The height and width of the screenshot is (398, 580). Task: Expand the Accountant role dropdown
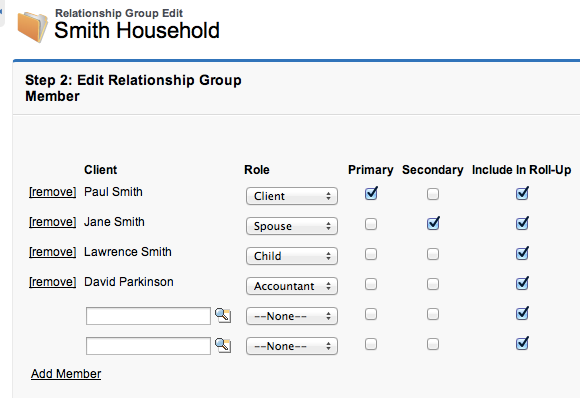point(292,286)
